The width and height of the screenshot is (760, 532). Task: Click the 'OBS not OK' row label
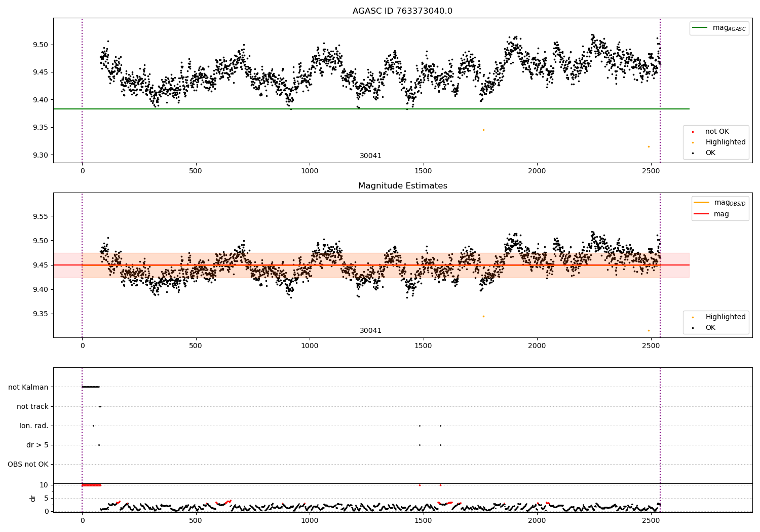[x=28, y=464]
